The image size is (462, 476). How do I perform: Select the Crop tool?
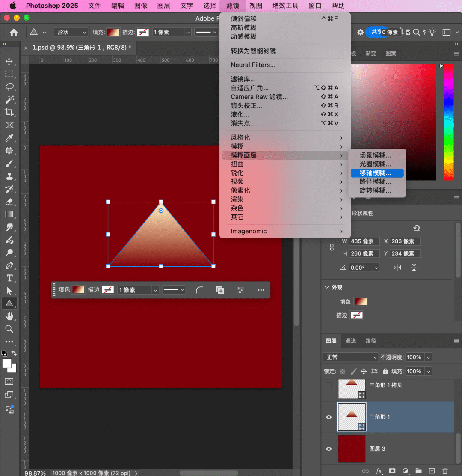click(x=9, y=112)
